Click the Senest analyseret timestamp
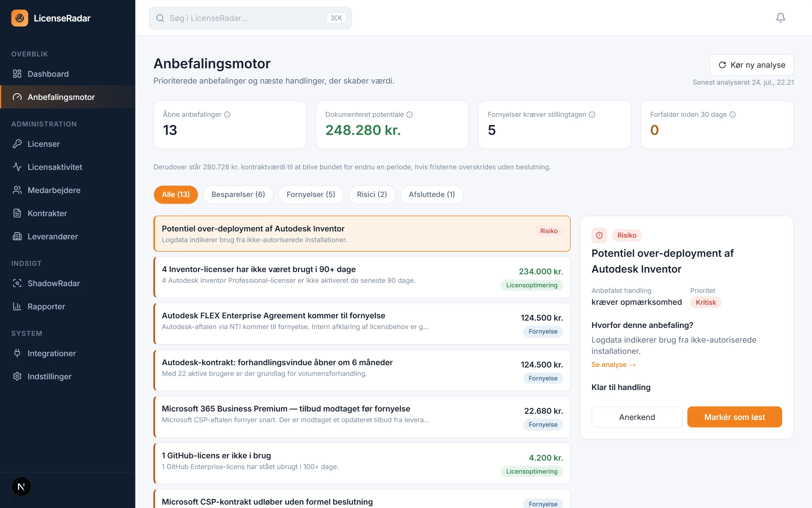The width and height of the screenshot is (812, 508). click(x=743, y=82)
